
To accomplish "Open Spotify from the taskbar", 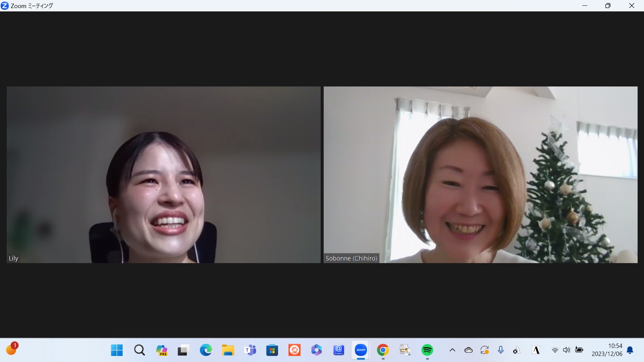I will coord(427,350).
